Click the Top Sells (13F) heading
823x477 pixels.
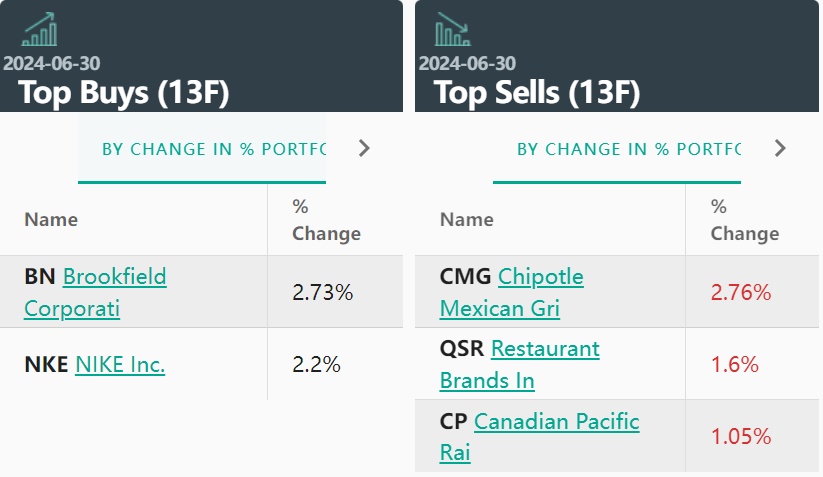[x=537, y=94]
